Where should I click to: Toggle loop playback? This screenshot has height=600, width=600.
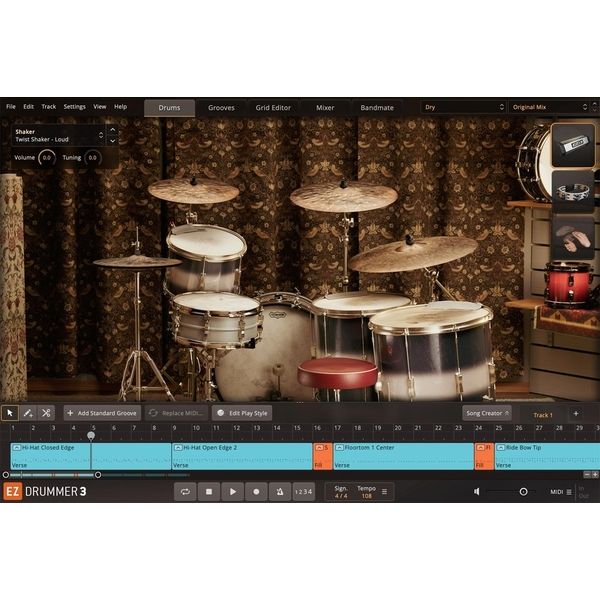pos(185,492)
